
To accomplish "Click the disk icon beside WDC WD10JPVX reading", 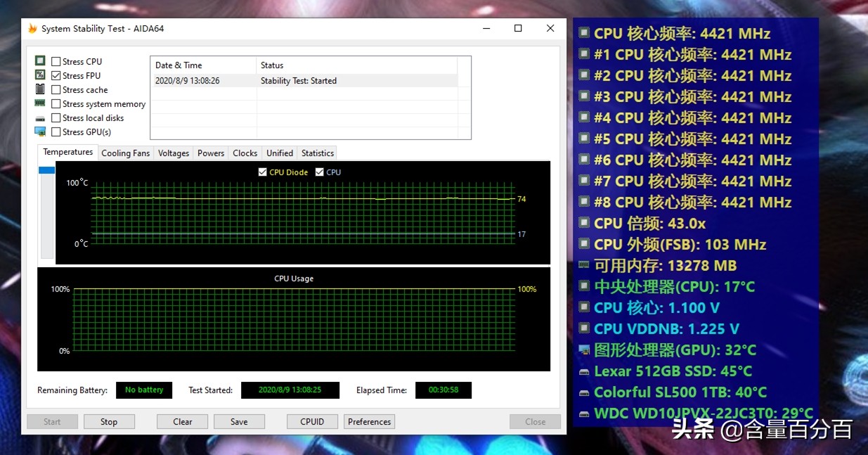I will (x=583, y=413).
